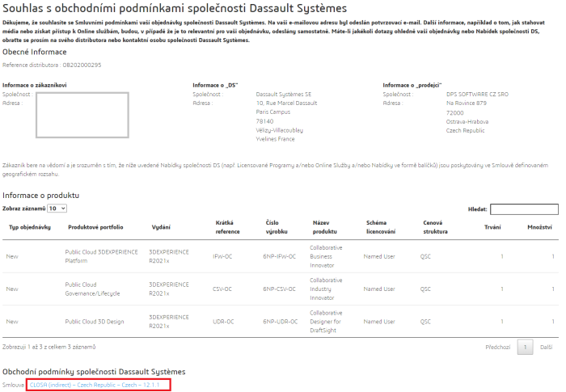Click 'Obchodní podmínky společnosti Dassault Systèmes' heading
The image size is (566, 392).
pos(95,372)
